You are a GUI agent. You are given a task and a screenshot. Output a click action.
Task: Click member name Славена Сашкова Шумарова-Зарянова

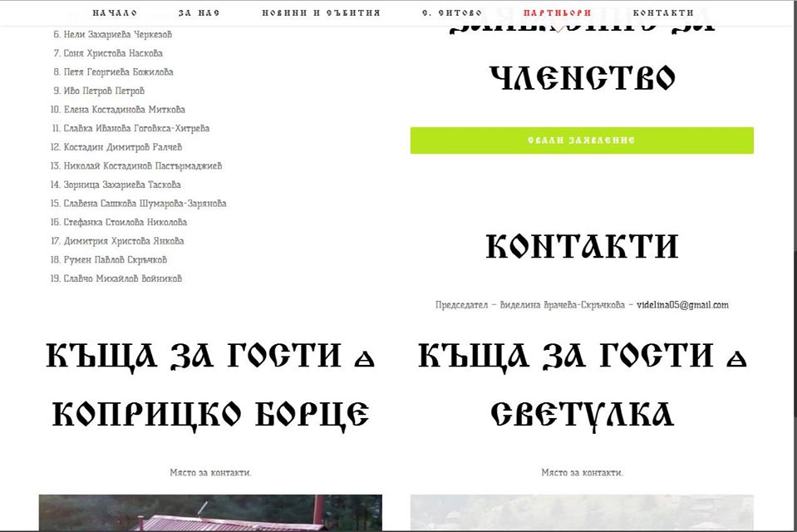point(145,204)
